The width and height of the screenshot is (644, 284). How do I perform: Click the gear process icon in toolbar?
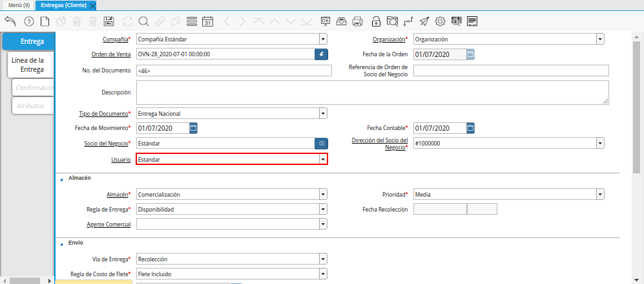[x=440, y=21]
